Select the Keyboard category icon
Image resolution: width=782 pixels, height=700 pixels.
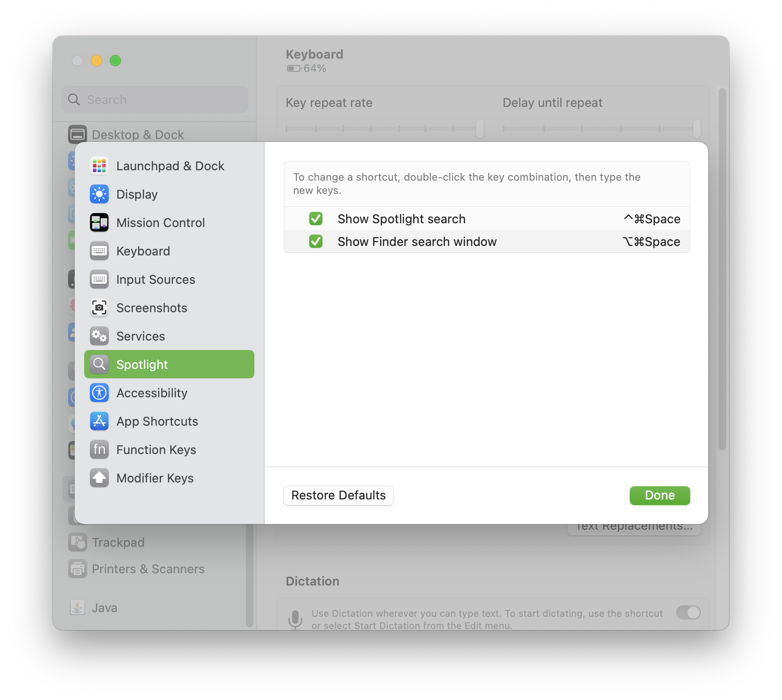click(99, 251)
